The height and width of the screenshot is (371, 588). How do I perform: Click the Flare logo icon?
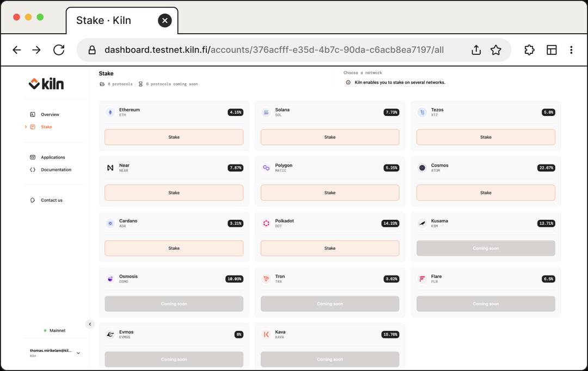click(x=422, y=279)
